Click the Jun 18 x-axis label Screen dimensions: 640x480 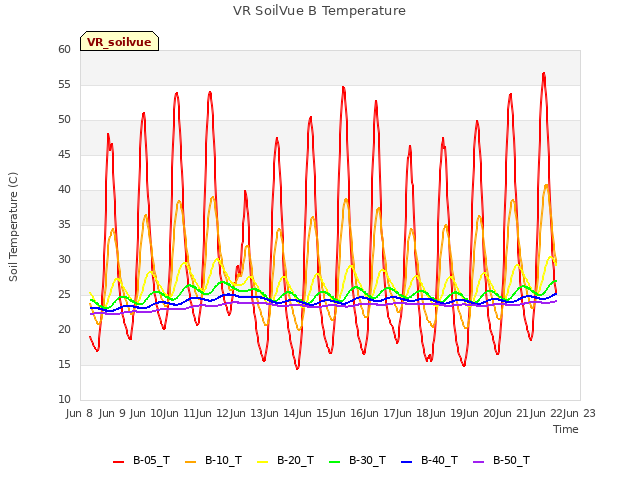[412, 413]
